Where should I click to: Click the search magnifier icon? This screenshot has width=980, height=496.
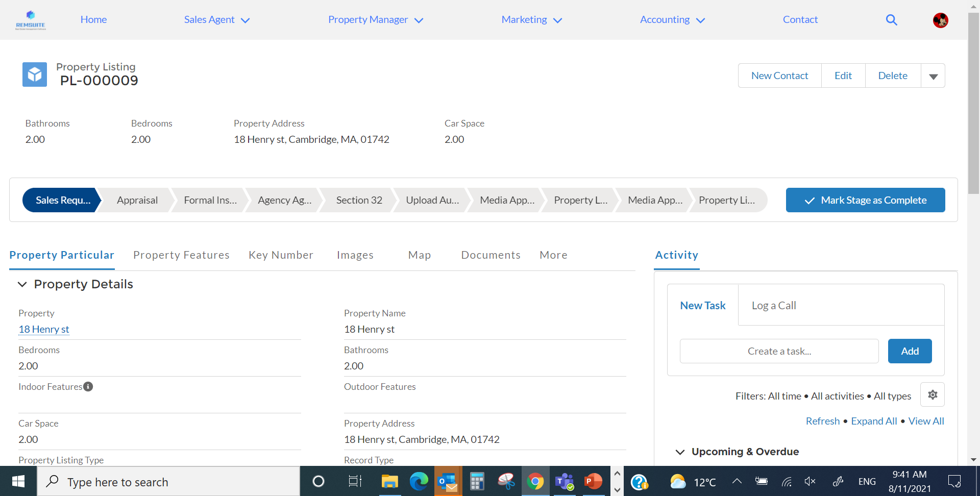(891, 20)
